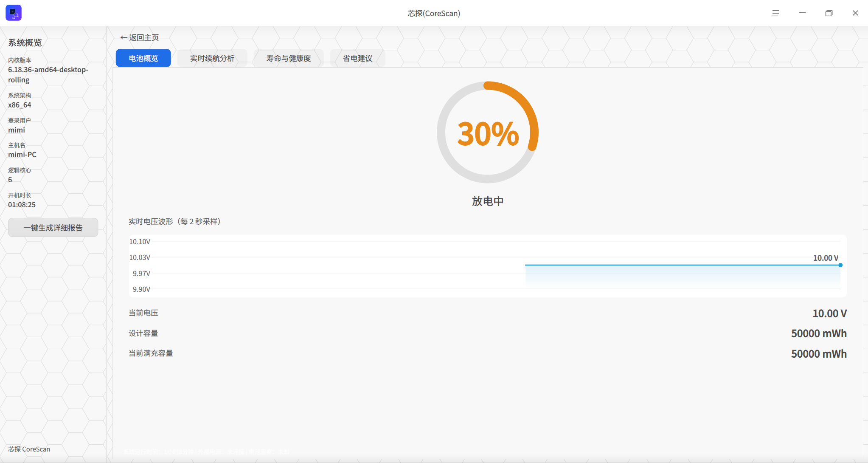Image resolution: width=868 pixels, height=463 pixels.
Task: Click the 系统概览 sidebar heading
Action: (x=25, y=42)
